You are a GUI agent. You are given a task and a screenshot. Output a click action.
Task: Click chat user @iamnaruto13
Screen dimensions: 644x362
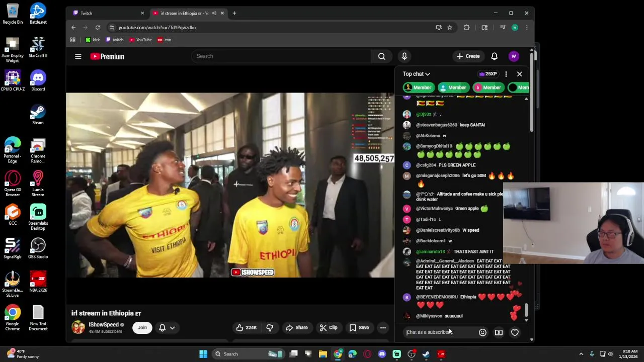[430, 251]
